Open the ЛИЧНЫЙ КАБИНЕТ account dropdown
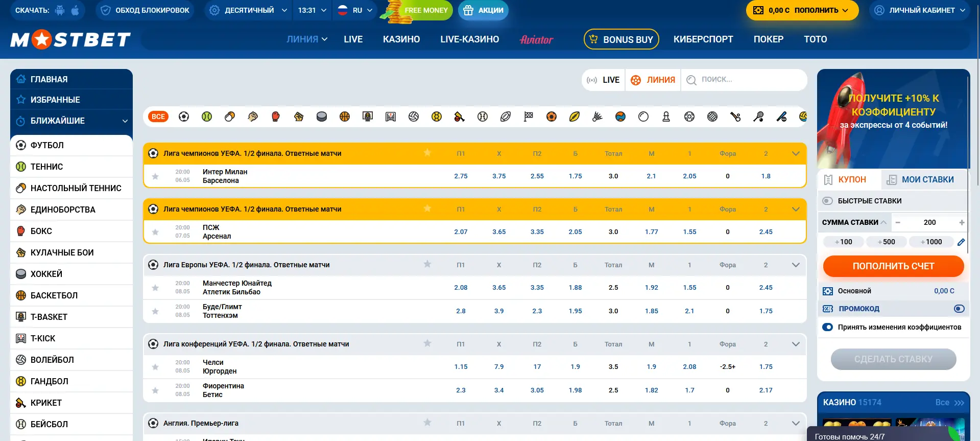Screen dimensions: 980x441 [920, 10]
